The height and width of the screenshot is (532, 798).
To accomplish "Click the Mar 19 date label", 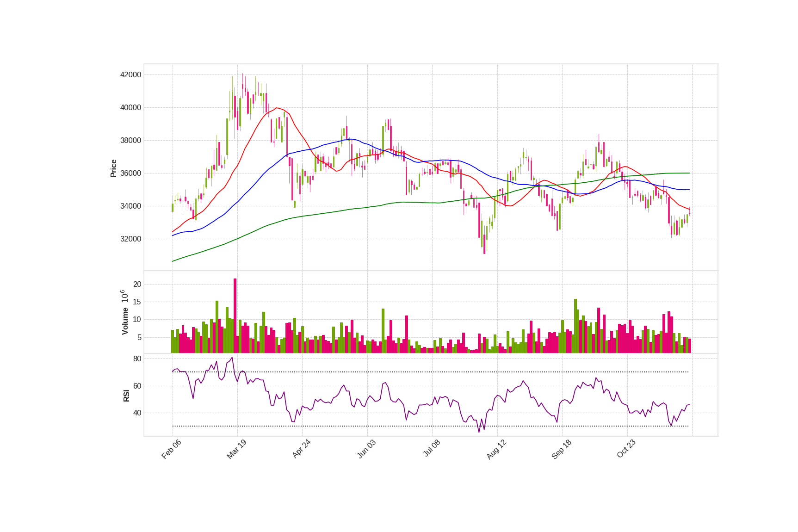I will coord(236,449).
